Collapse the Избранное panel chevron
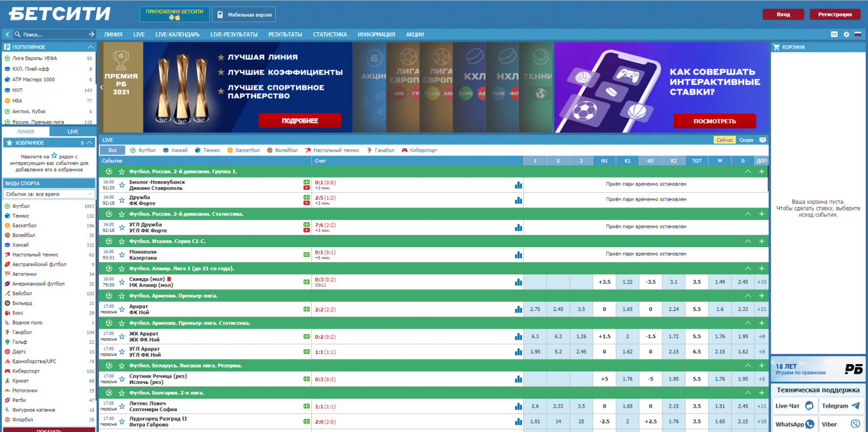 coord(90,143)
